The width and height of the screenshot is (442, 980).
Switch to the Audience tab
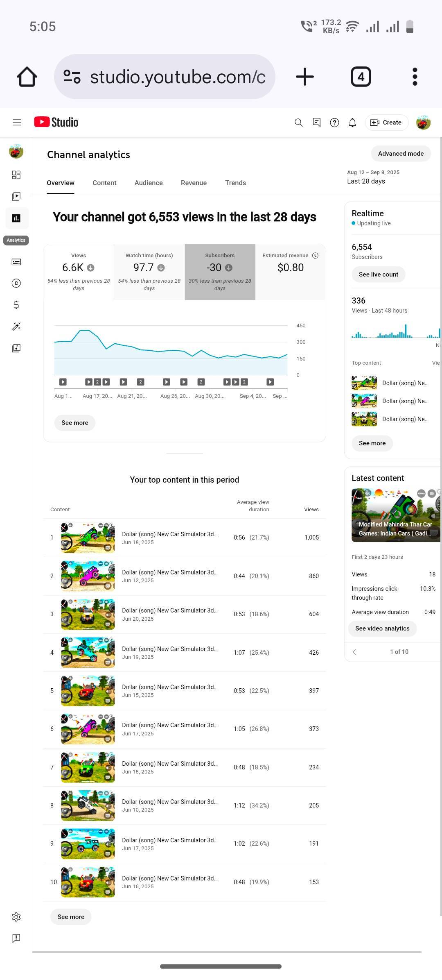149,183
